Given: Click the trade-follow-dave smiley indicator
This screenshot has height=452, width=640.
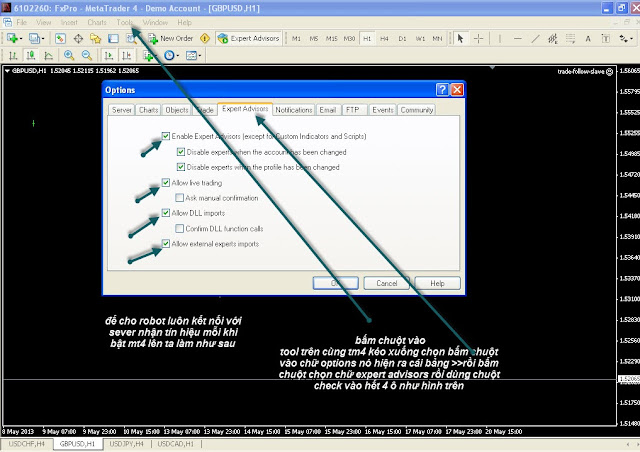Looking at the screenshot, I should pos(609,72).
